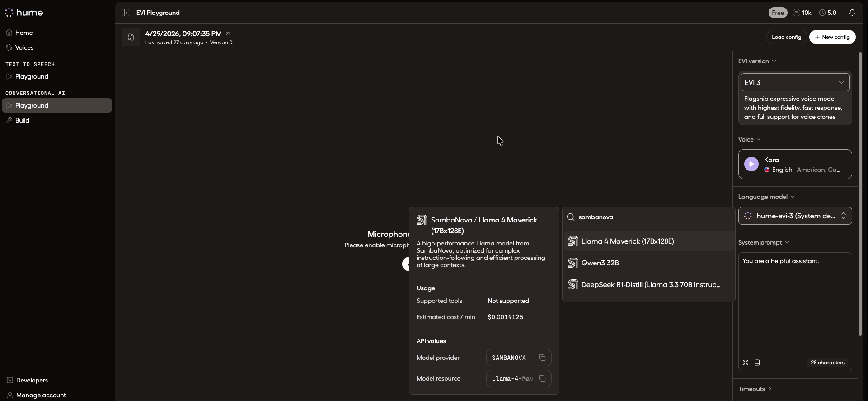Open the EVI 3 dropdown
Viewport: 868px width, 401px height.
click(x=795, y=82)
